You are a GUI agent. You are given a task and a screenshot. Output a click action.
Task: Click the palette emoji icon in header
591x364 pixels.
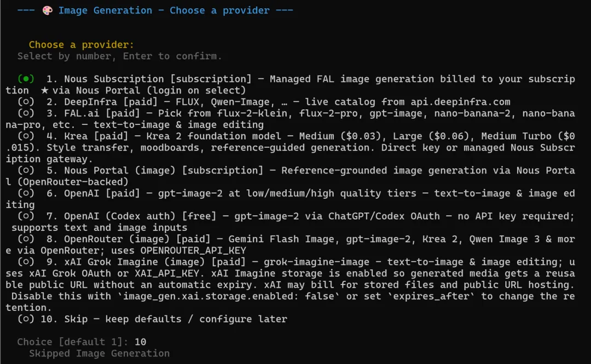(x=48, y=10)
